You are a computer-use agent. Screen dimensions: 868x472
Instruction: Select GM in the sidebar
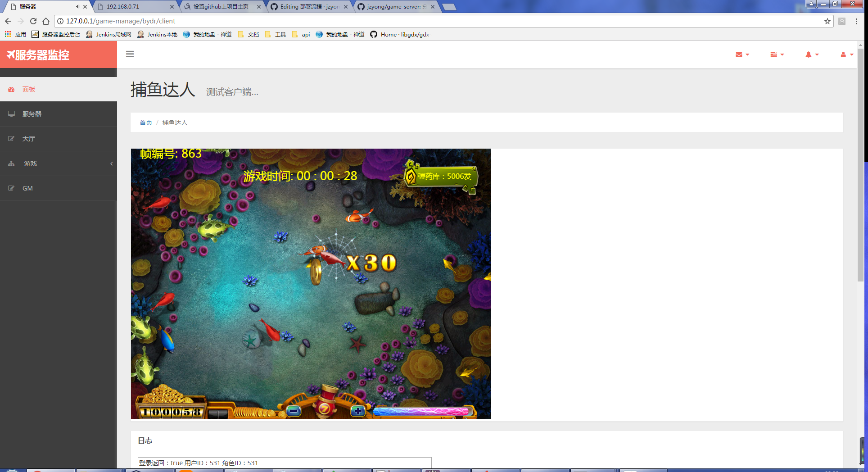(x=59, y=188)
